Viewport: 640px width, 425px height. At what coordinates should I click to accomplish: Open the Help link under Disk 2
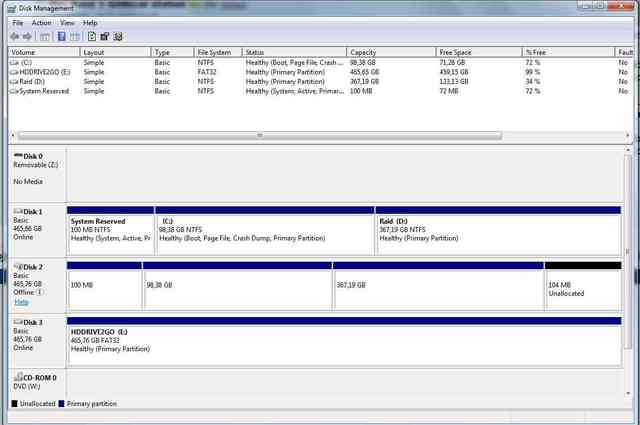(21, 302)
